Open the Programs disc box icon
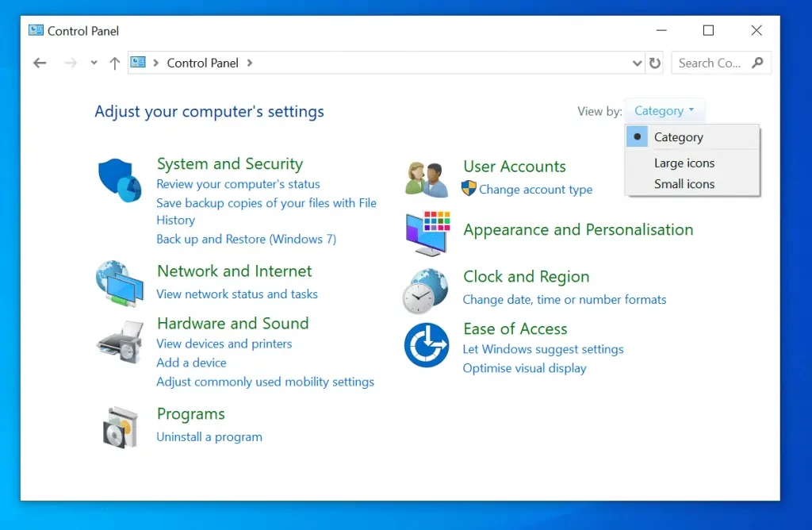The height and width of the screenshot is (530, 812). coord(120,426)
